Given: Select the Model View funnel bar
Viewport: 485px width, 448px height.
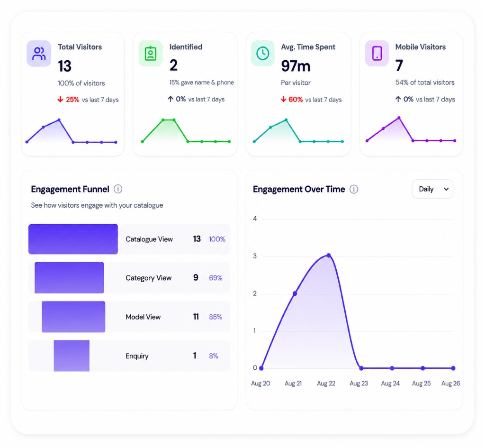Looking at the screenshot, I should (x=73, y=317).
